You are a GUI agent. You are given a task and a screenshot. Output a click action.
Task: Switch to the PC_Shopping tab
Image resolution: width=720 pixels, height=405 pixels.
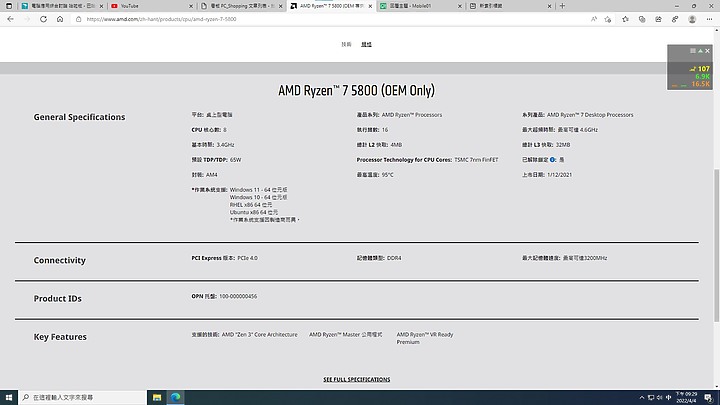(x=241, y=6)
